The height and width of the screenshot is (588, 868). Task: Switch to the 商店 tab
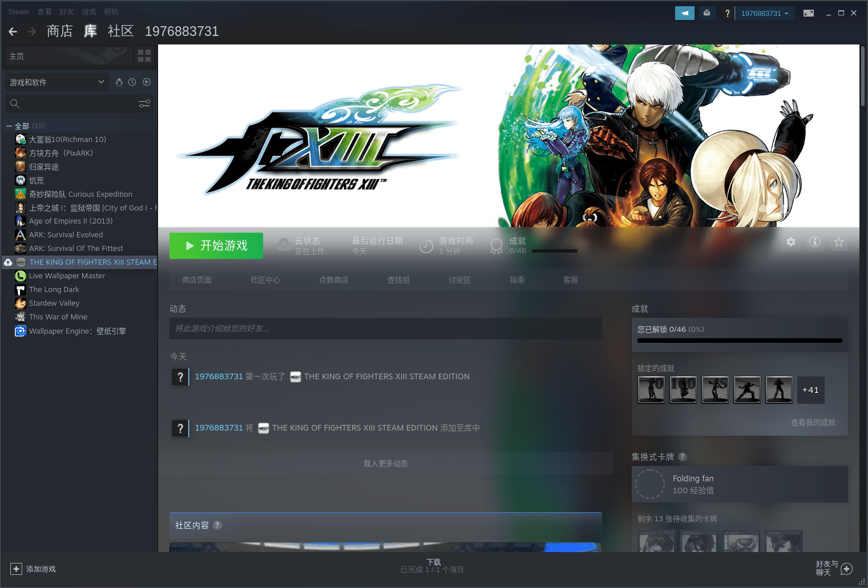60,31
